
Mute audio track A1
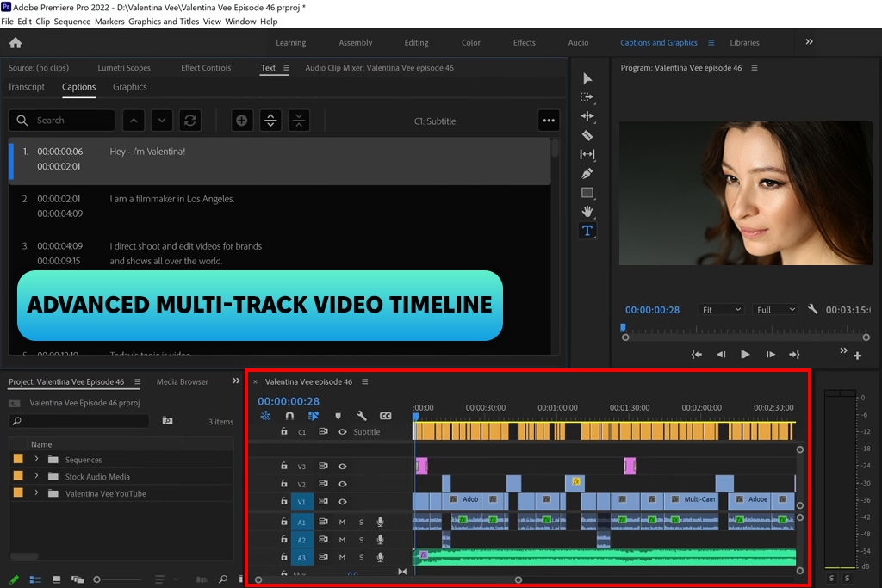point(342,523)
